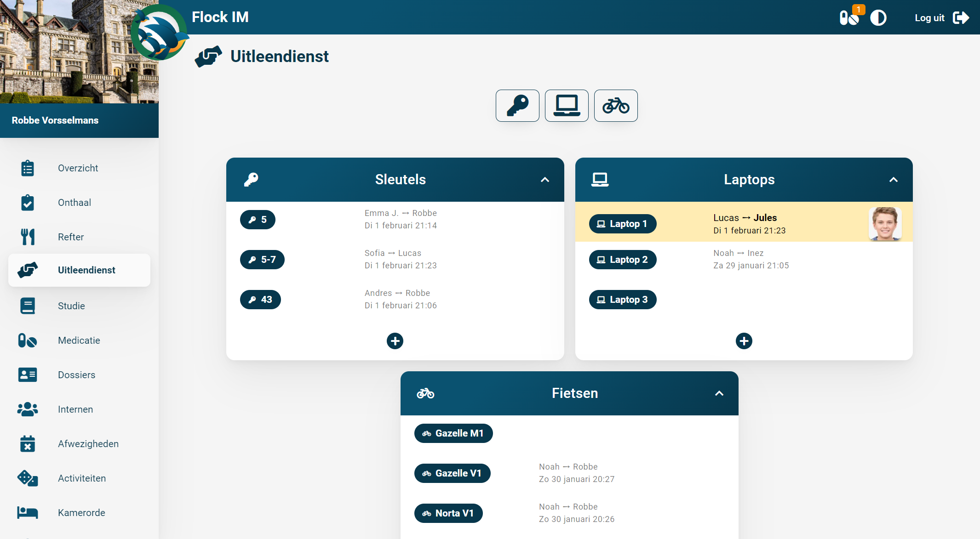Collapse the Sleutels panel

pyautogui.click(x=545, y=180)
